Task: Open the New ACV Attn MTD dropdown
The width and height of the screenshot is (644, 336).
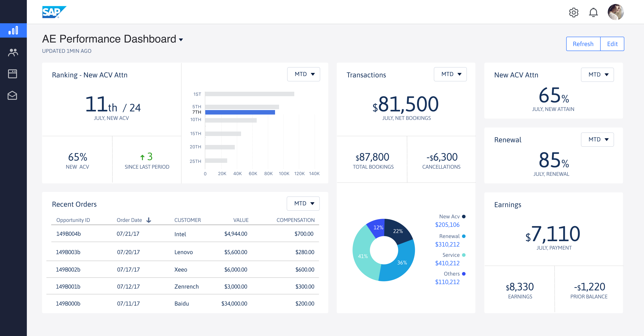Action: click(597, 74)
